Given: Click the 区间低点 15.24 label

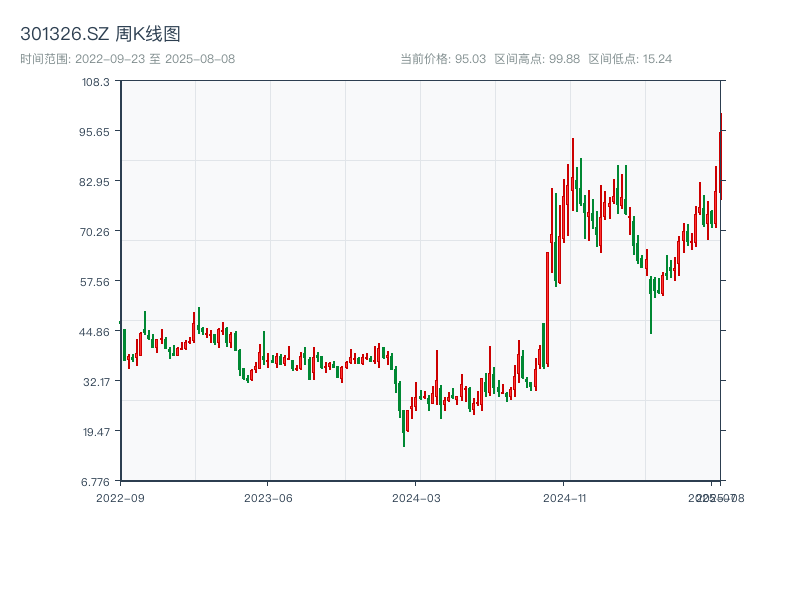Looking at the screenshot, I should (x=630, y=59).
